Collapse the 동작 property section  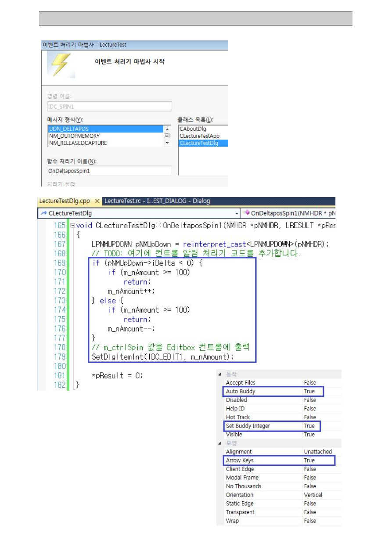(219, 374)
